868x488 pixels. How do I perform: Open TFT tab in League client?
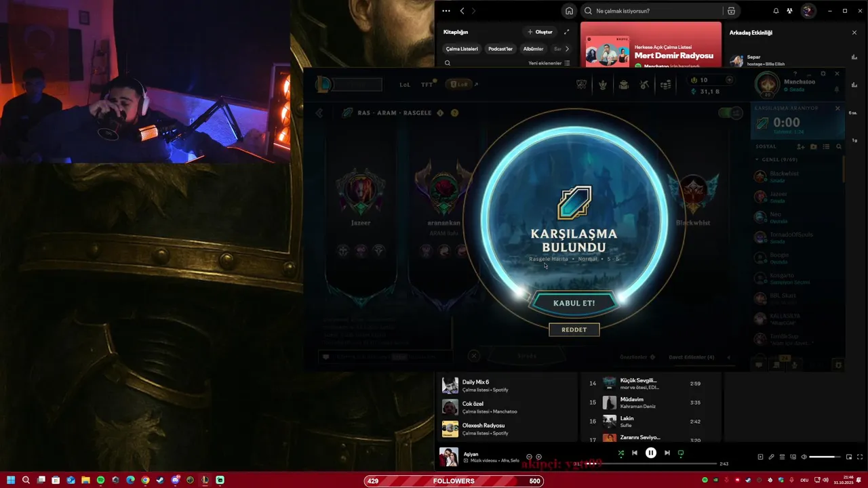[x=427, y=85]
